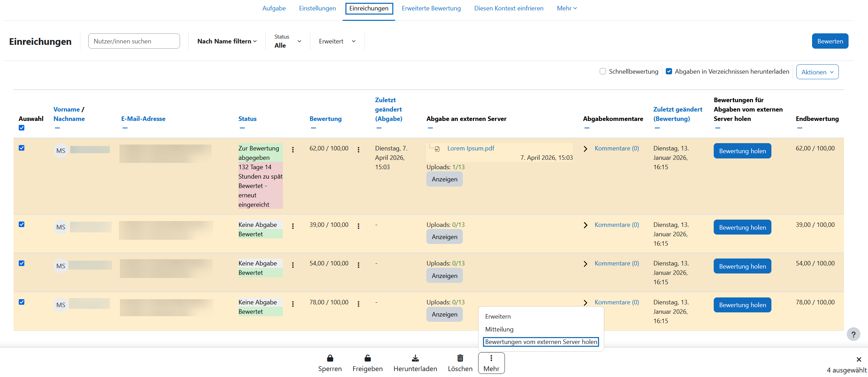Switch to Erweiterte Bewertung tab

coord(431,8)
